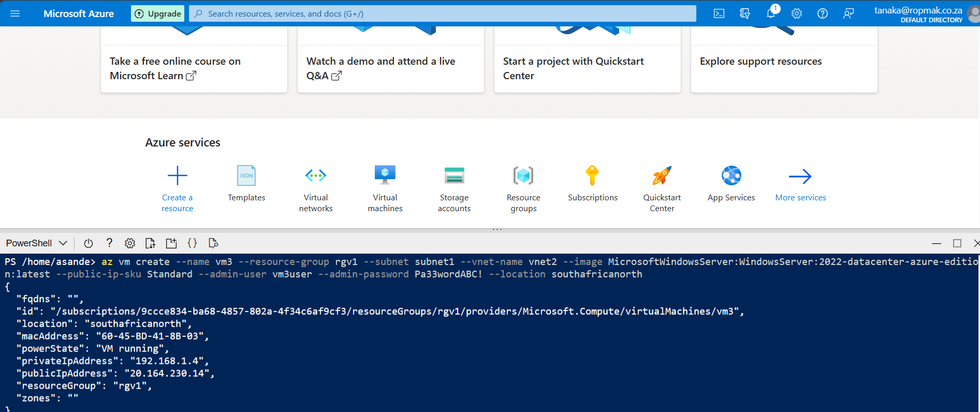Open the Templates service icon
Screen dimensions: 980x412
click(246, 176)
